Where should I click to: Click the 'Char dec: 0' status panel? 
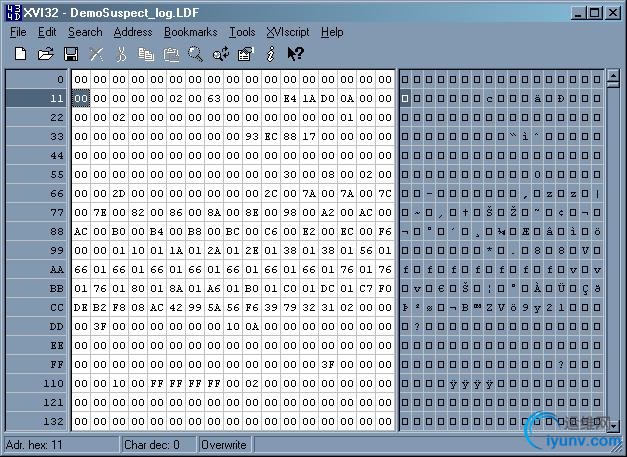pos(158,445)
